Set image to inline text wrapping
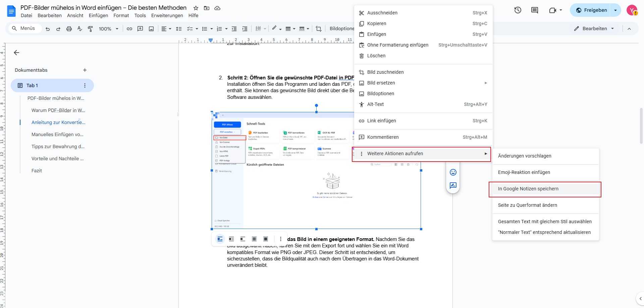Screen dimensions: 644x308 (220, 239)
